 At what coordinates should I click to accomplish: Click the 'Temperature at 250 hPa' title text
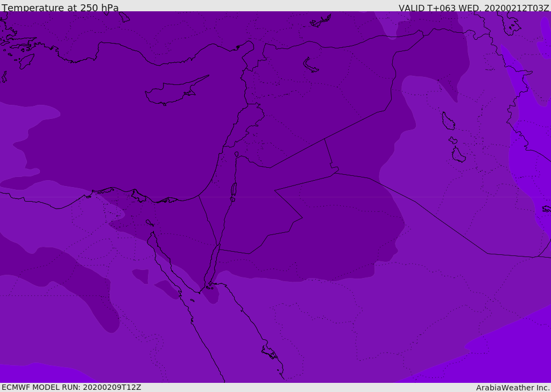(60, 8)
